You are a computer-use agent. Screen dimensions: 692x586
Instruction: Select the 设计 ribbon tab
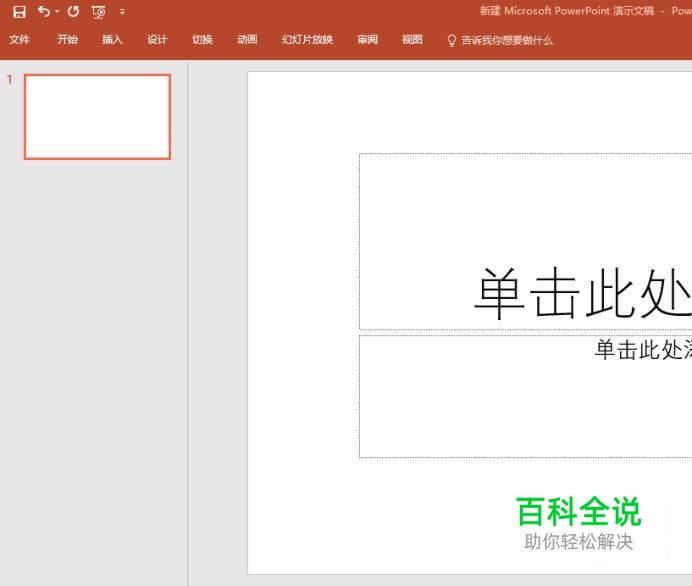pyautogui.click(x=157, y=40)
